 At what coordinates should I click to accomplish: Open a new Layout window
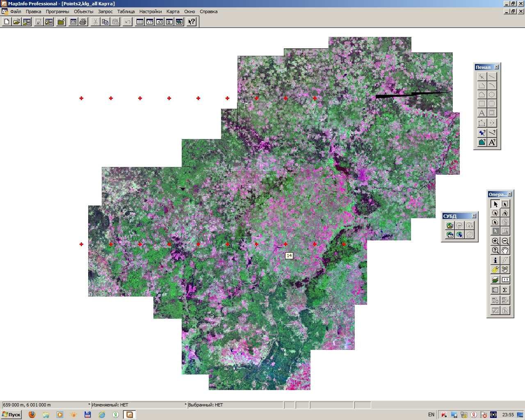click(x=169, y=22)
